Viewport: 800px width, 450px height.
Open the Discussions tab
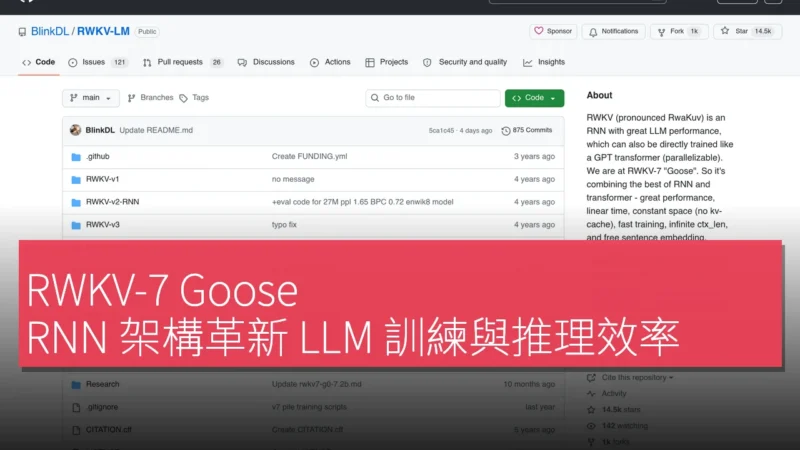click(266, 62)
